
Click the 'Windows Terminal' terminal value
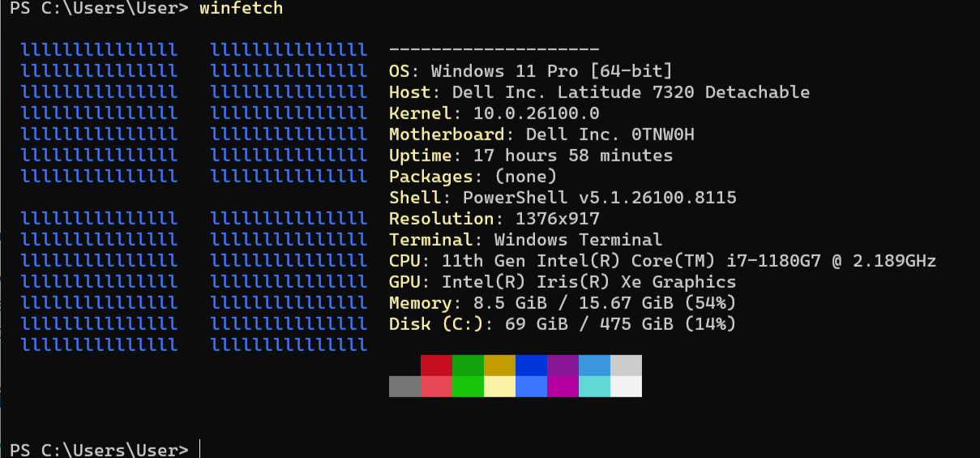(578, 240)
